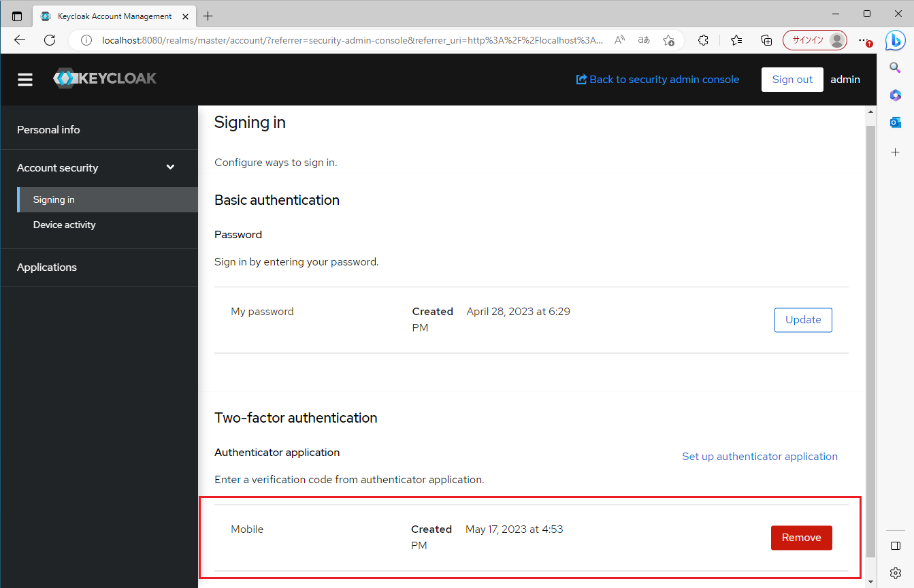Image resolution: width=914 pixels, height=588 pixels.
Task: Click Set up authenticator application link
Action: click(x=760, y=456)
